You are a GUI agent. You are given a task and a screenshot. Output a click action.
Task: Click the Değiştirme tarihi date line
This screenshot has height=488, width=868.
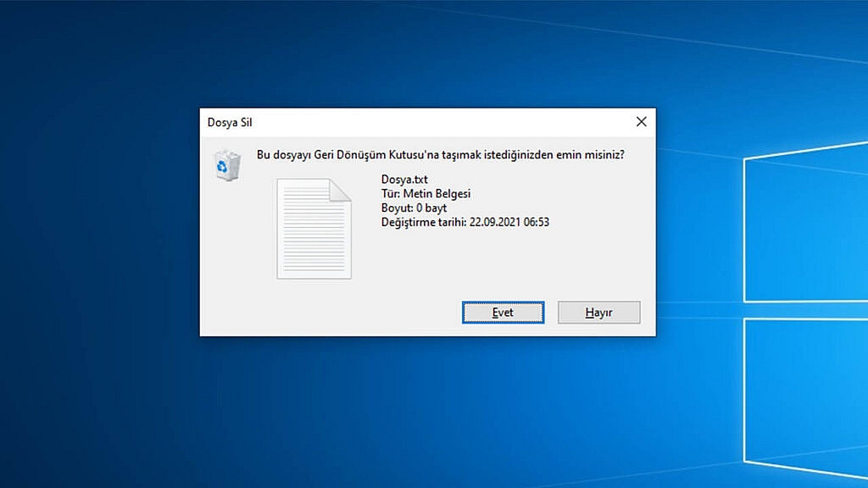point(465,222)
